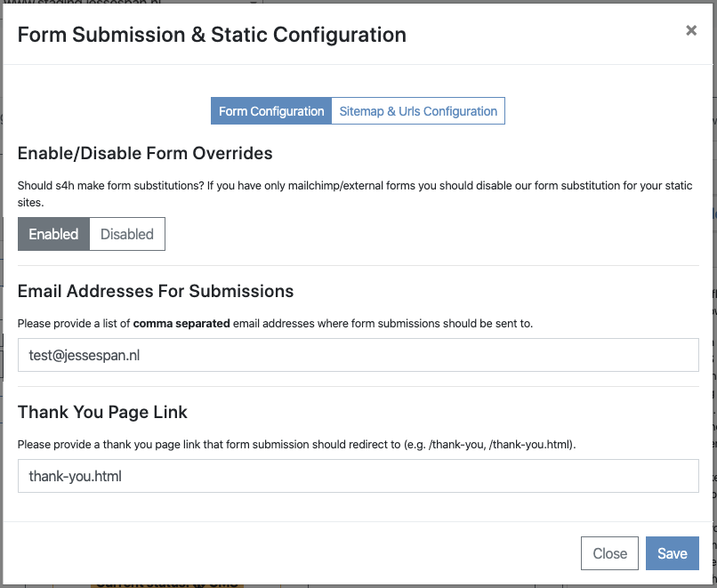Set form overrides to Disabled

point(127,234)
